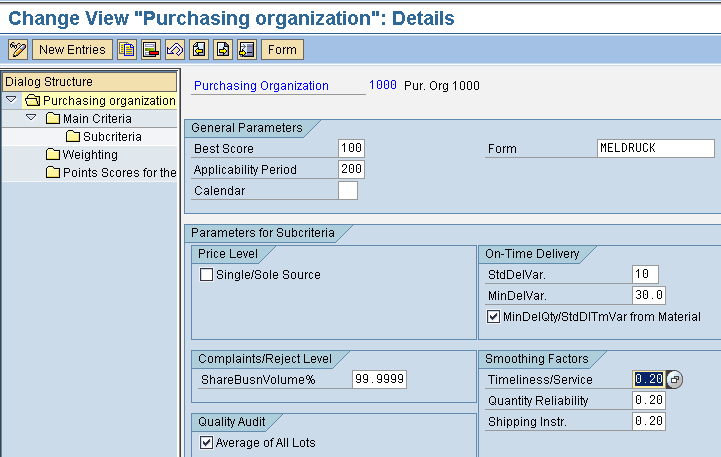This screenshot has height=457, width=721.
Task: Open value help beside Timeliness/Service field
Action: [x=675, y=380]
